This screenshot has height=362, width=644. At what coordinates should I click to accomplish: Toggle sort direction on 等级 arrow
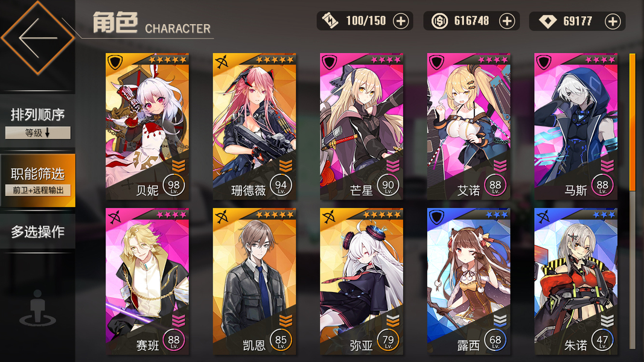tap(47, 133)
